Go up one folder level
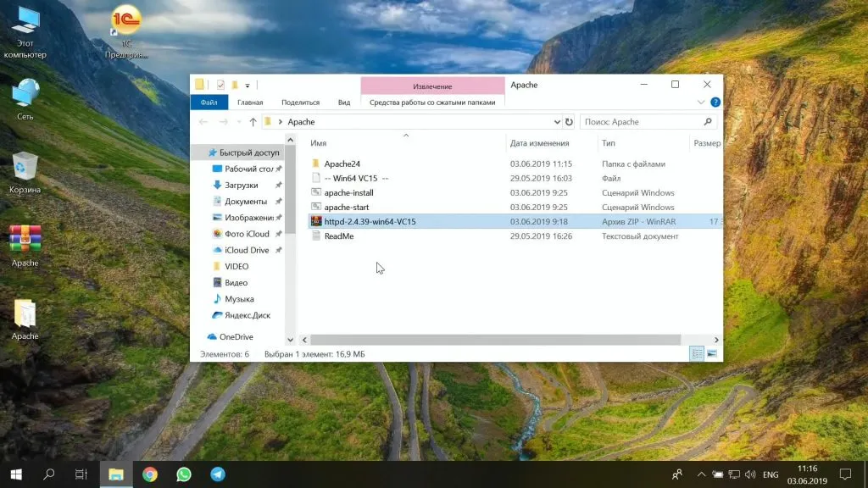The height and width of the screenshot is (488, 868). coord(253,122)
